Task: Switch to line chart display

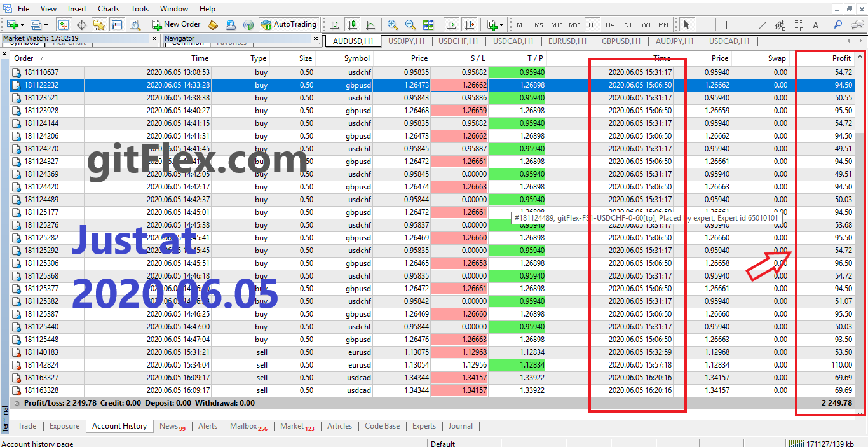Action: coord(370,25)
